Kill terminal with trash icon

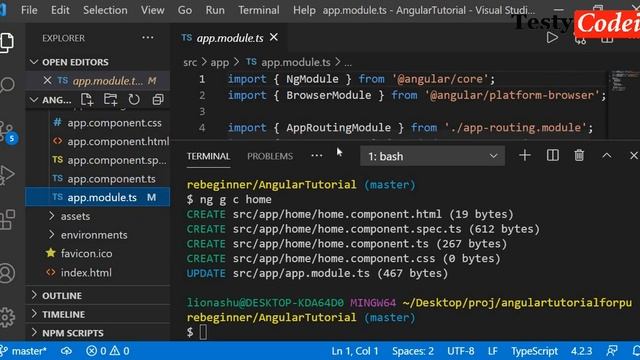(x=579, y=156)
